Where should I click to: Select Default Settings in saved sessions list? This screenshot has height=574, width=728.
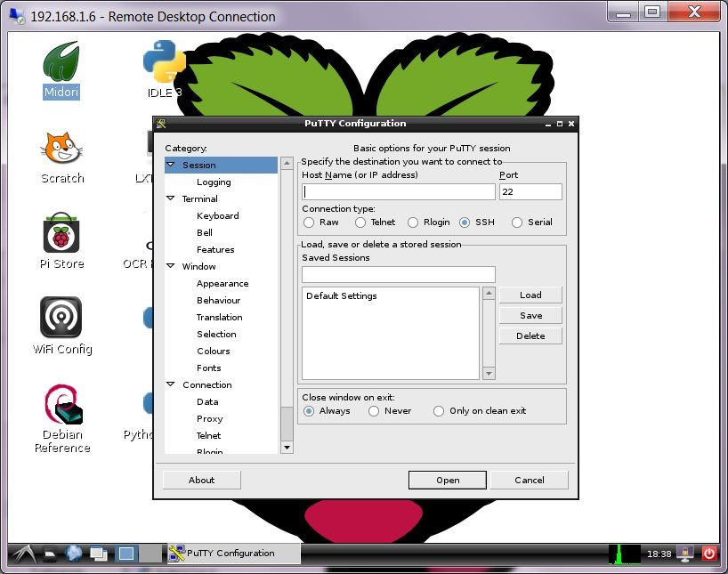(x=341, y=296)
